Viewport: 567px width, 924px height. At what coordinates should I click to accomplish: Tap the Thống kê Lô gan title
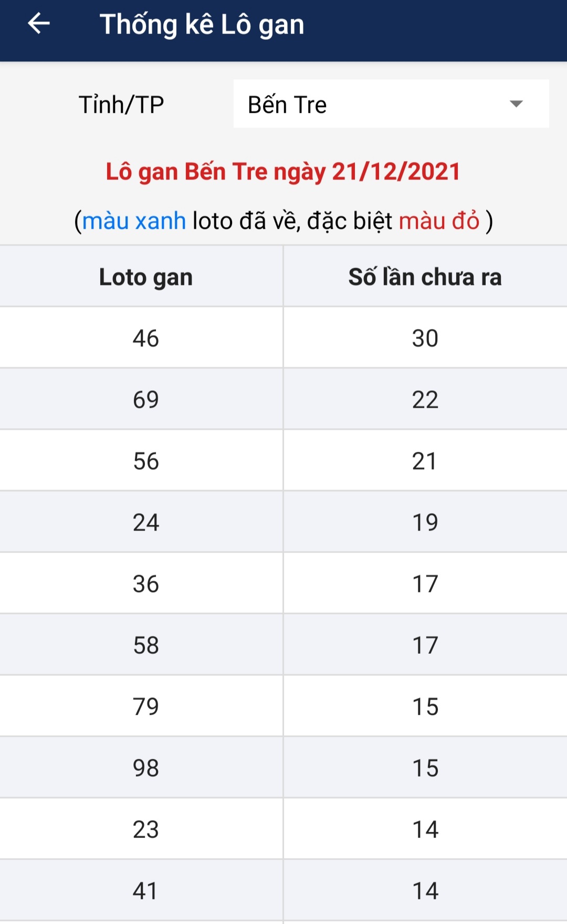[202, 25]
